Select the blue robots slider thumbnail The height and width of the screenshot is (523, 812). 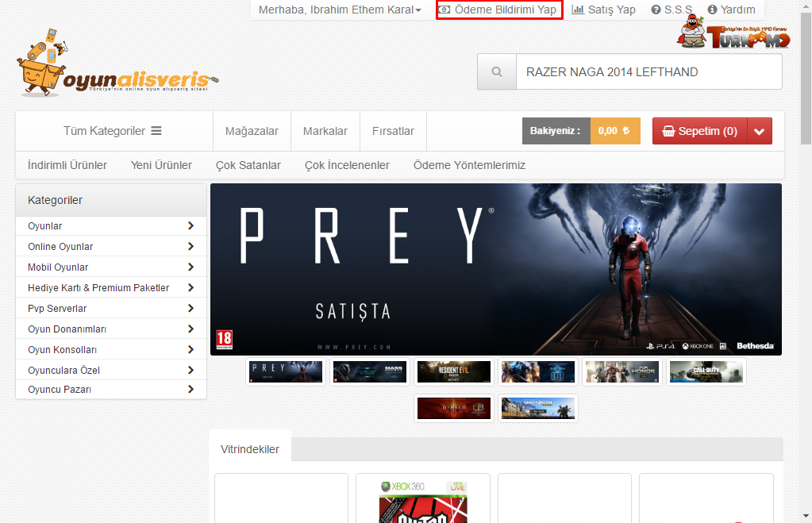pyautogui.click(x=538, y=371)
